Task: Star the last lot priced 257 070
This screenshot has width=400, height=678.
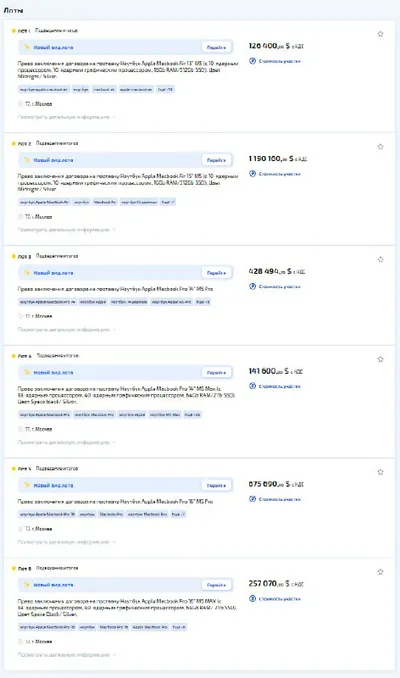Action: click(x=380, y=572)
